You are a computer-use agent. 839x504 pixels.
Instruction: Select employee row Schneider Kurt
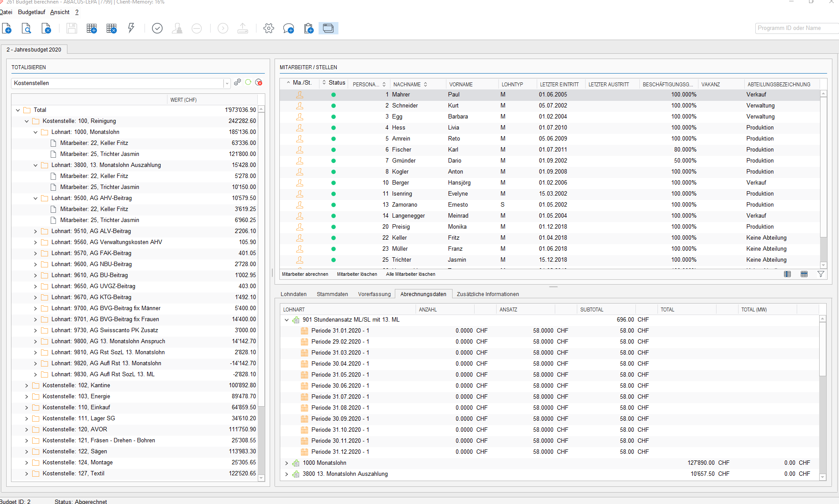pyautogui.click(x=549, y=106)
